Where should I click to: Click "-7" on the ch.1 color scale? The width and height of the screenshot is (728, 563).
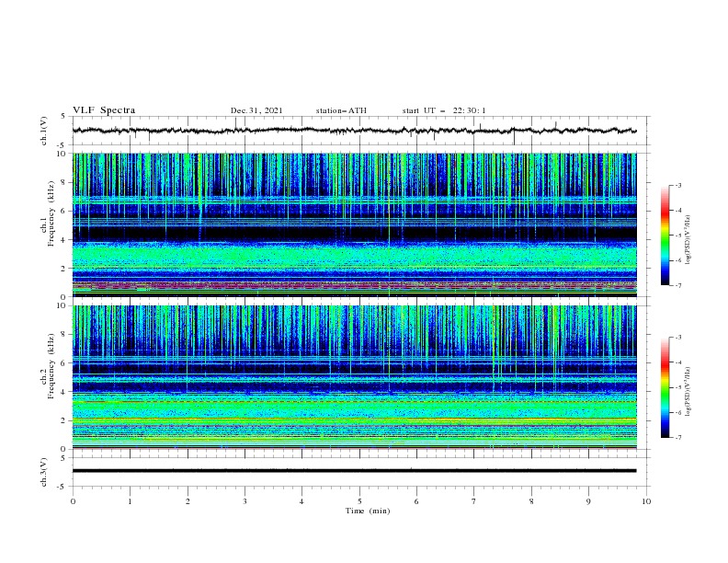(x=677, y=285)
